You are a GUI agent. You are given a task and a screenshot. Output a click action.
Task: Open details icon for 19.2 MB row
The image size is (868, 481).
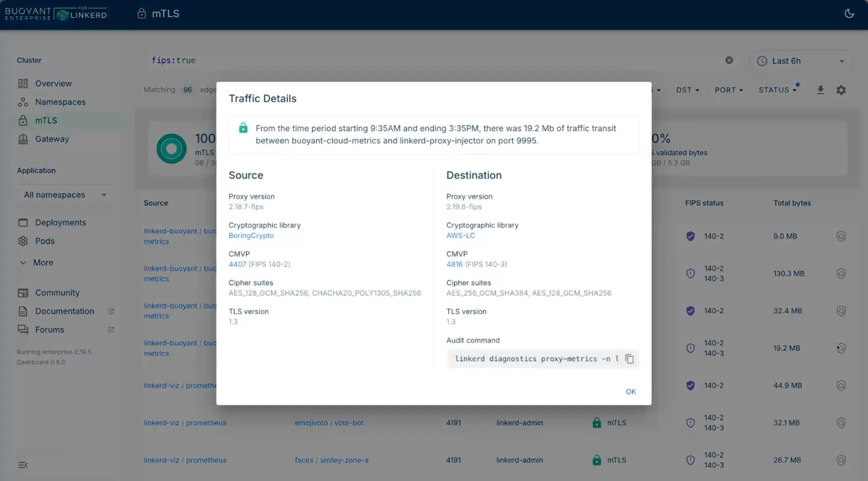point(841,348)
